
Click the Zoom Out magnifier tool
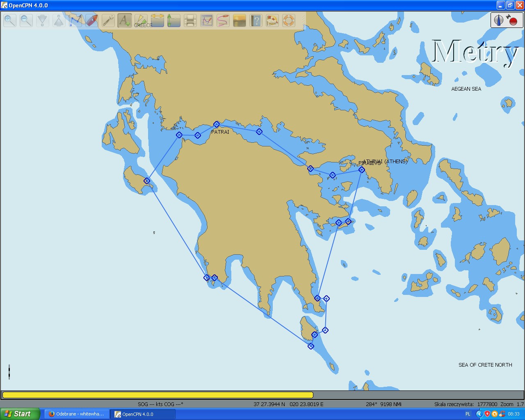[x=26, y=20]
